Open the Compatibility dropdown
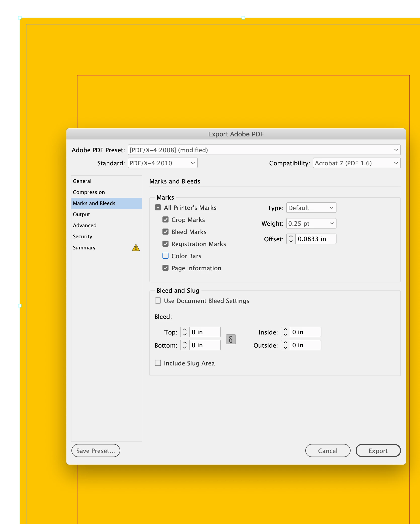The height and width of the screenshot is (524, 420). tap(357, 163)
